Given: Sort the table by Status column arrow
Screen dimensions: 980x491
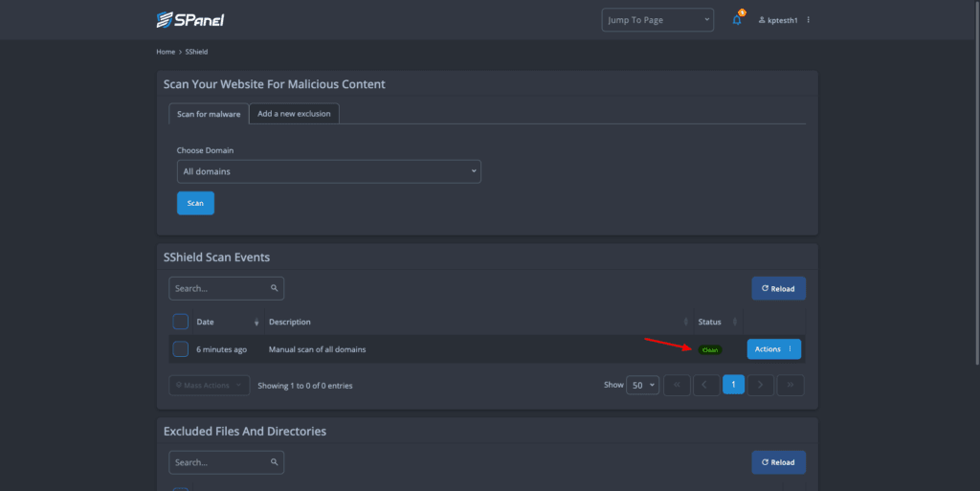Looking at the screenshot, I should [x=735, y=322].
